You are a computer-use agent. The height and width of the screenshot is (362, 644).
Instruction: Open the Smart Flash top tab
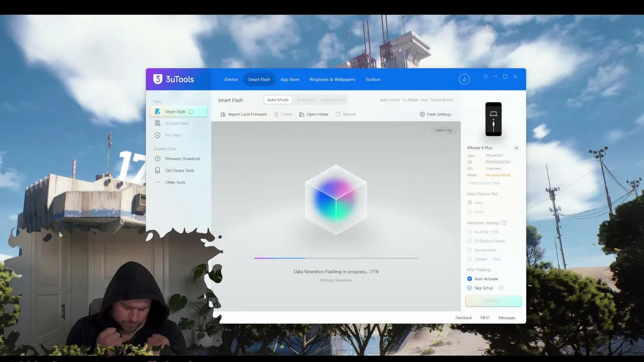click(x=259, y=79)
